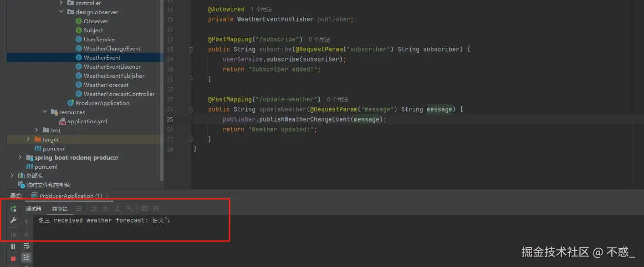This screenshot has width=644, height=267.
Task: Fold the subscribe method at line 18
Action: pos(191,49)
